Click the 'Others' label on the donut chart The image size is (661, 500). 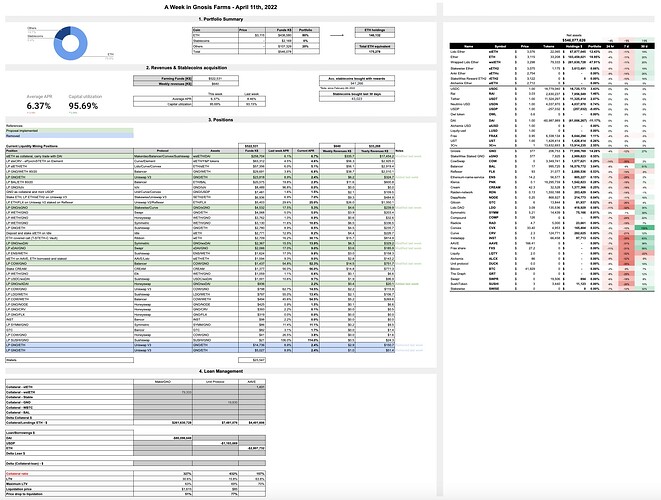pos(32,28)
